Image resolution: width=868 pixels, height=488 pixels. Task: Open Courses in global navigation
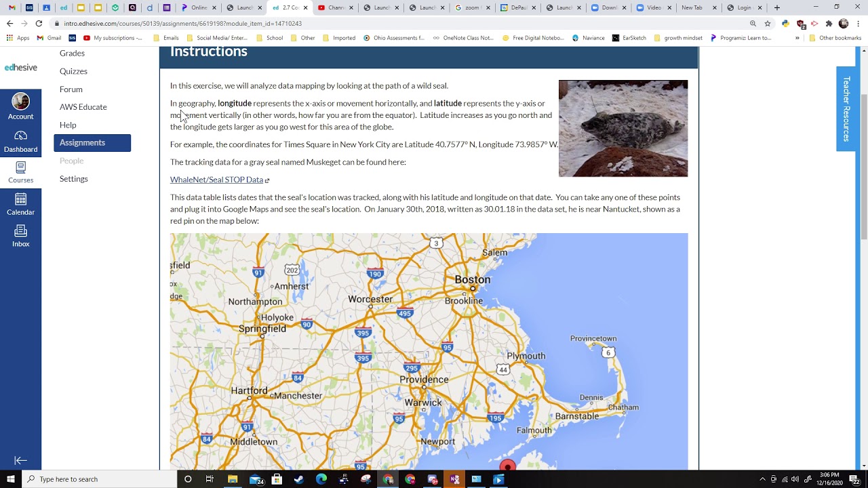point(20,172)
